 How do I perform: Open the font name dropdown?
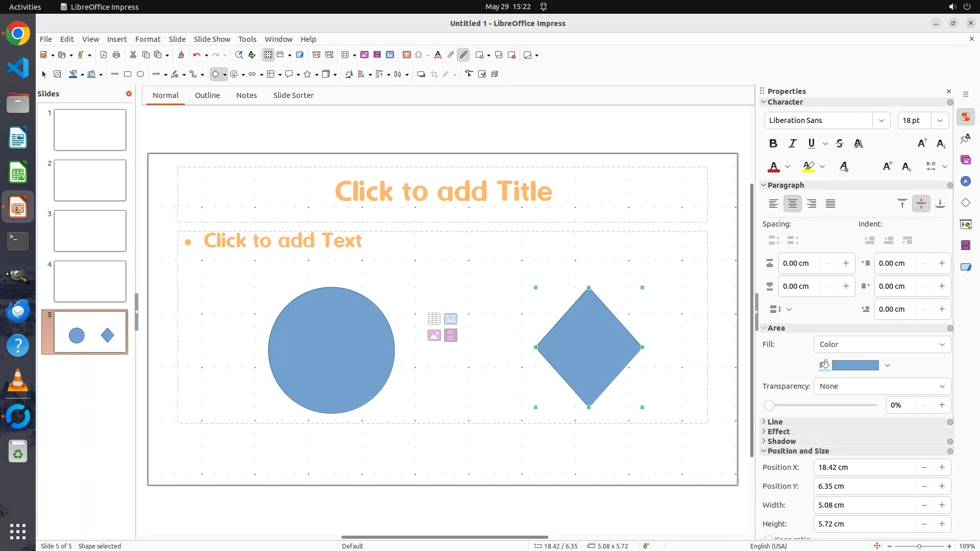[x=881, y=120]
